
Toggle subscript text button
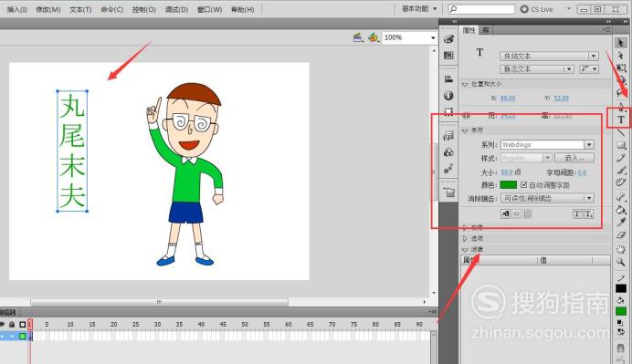coord(588,214)
